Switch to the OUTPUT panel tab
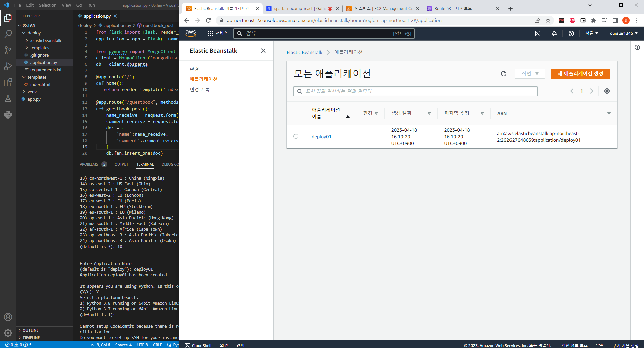Viewport: 644px width, 348px height. coord(121,164)
